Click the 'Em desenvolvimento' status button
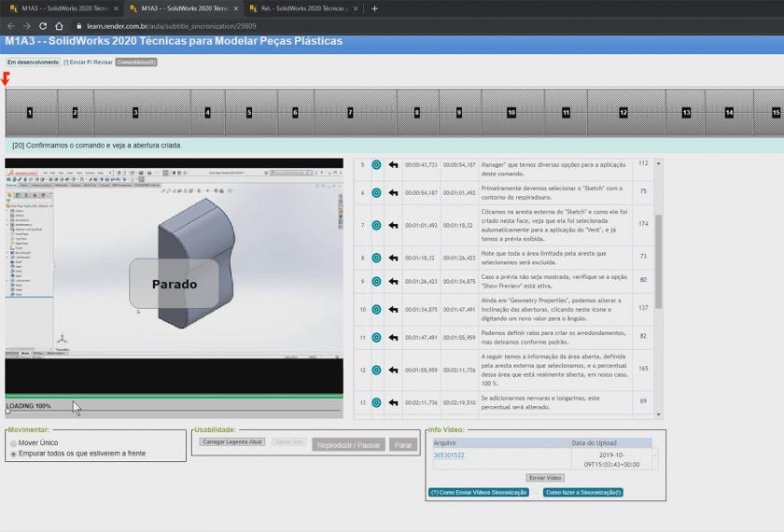Screen dimensions: 784x532 click(x=32, y=62)
